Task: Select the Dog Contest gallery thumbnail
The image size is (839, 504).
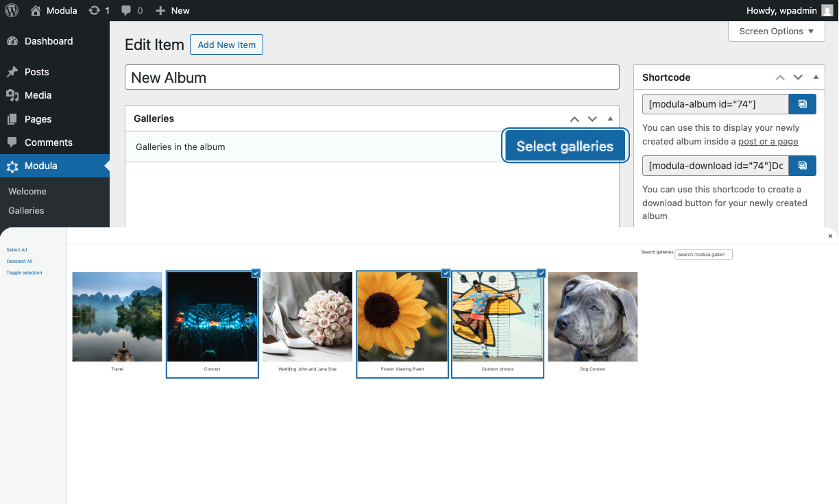Action: (x=593, y=316)
